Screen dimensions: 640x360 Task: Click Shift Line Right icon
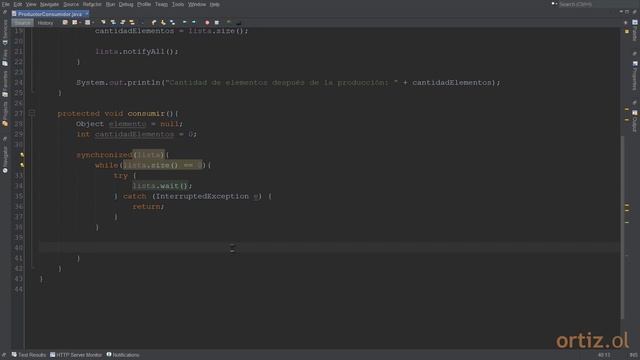coord(194,22)
